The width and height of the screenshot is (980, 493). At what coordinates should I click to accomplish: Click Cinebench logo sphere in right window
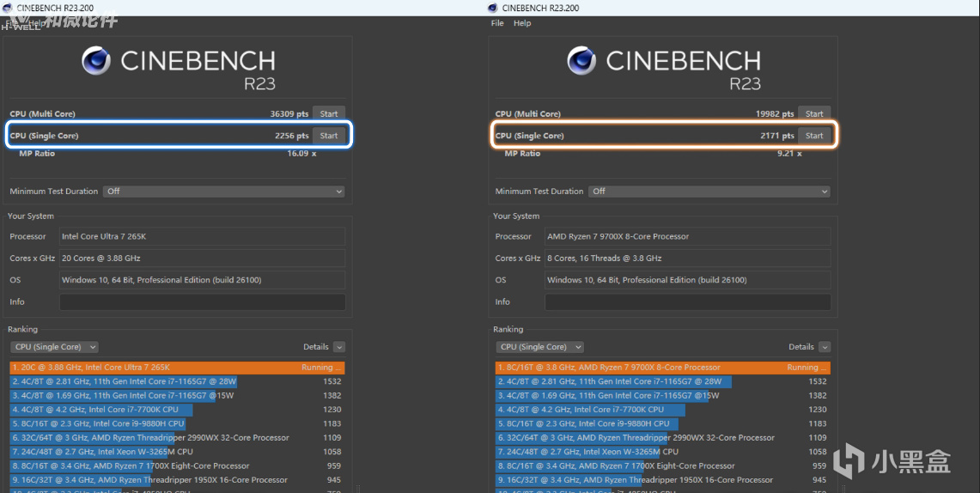581,61
